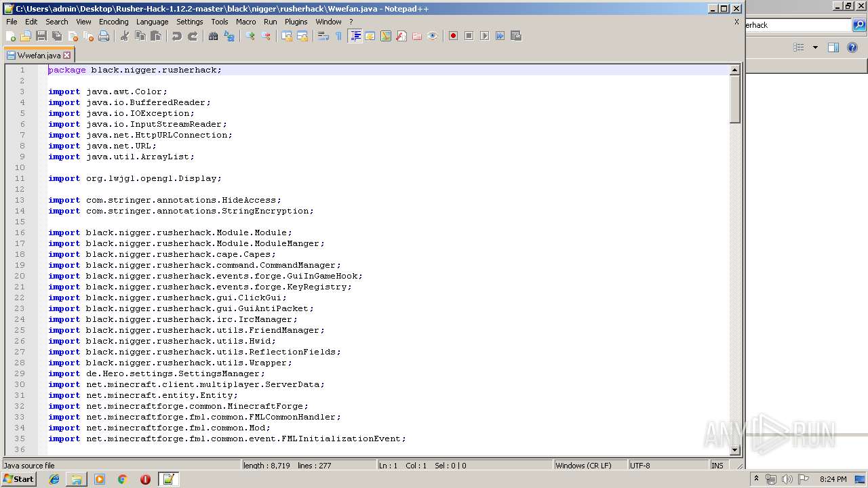Image resolution: width=868 pixels, height=488 pixels.
Task: Close the document with the menu-bar X
Action: coord(736,22)
